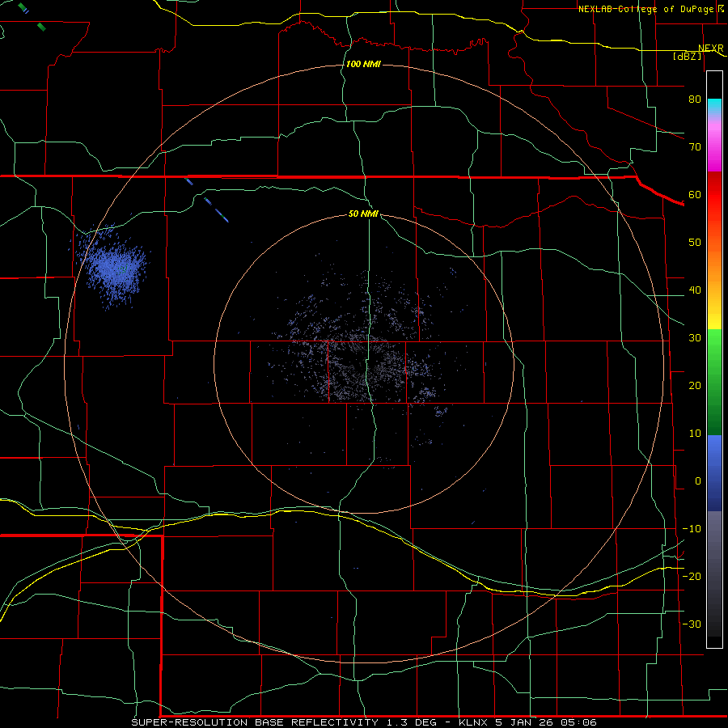Image resolution: width=728 pixels, height=728 pixels.
Task: Click the 80 value on the dBZ scale
Action: 695,99
